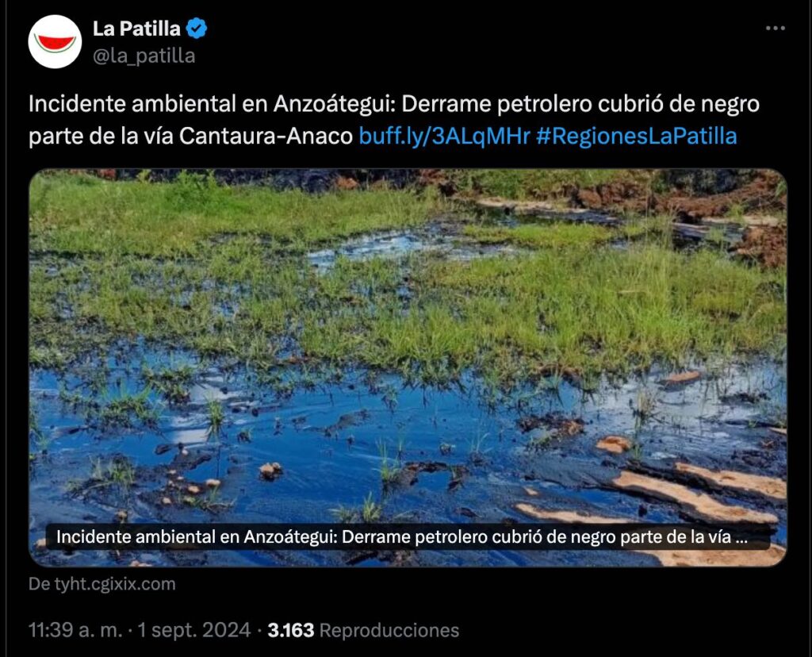Open the three-dot more options menu
Screen dimensions: 812x657
click(x=776, y=28)
